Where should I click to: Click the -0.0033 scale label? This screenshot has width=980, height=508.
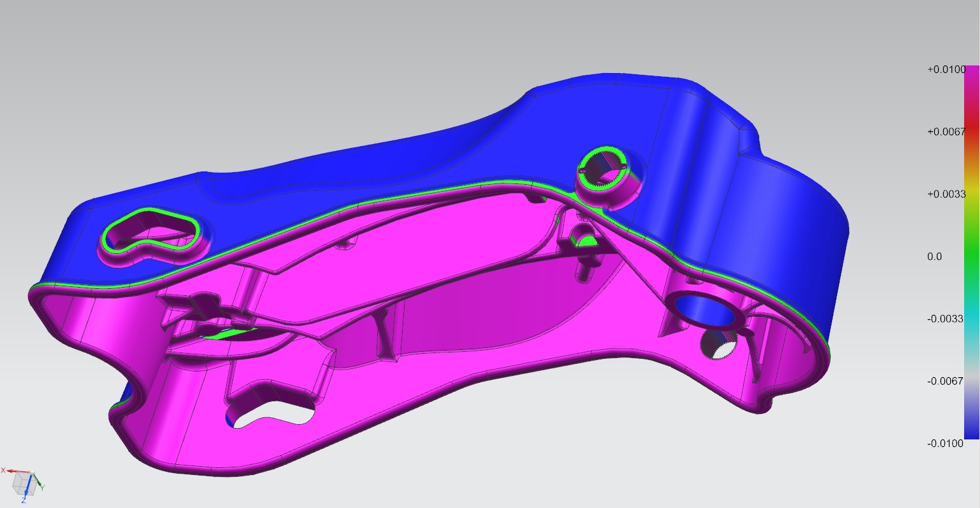(946, 319)
